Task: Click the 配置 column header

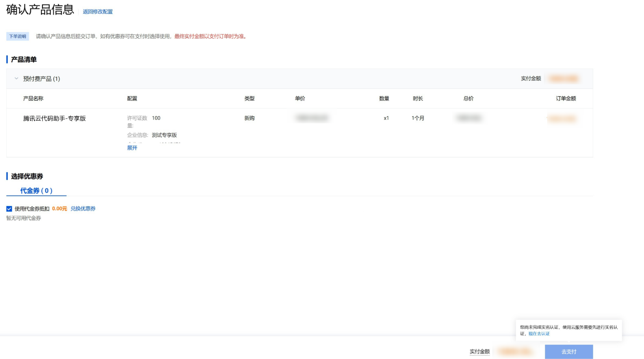Action: 132,99
